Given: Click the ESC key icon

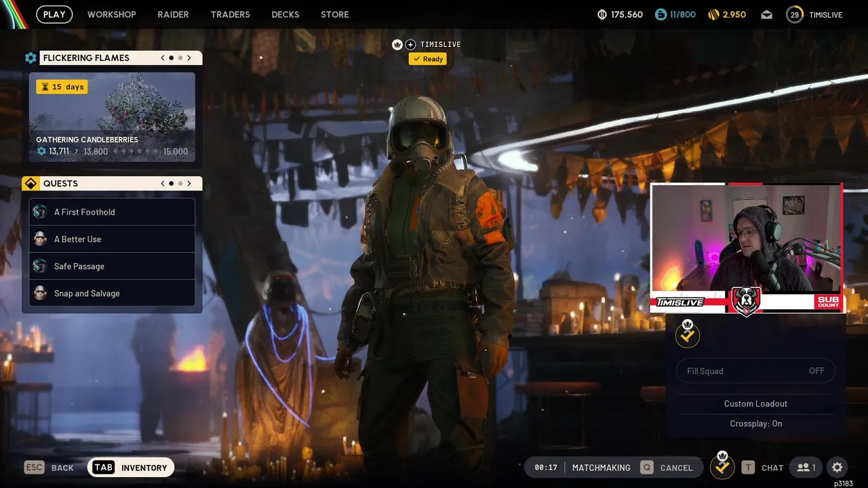Looking at the screenshot, I should point(34,468).
